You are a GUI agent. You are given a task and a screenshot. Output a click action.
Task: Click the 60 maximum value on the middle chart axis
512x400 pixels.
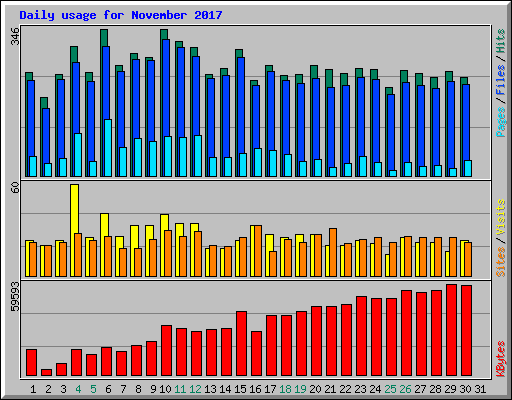[x=15, y=188]
